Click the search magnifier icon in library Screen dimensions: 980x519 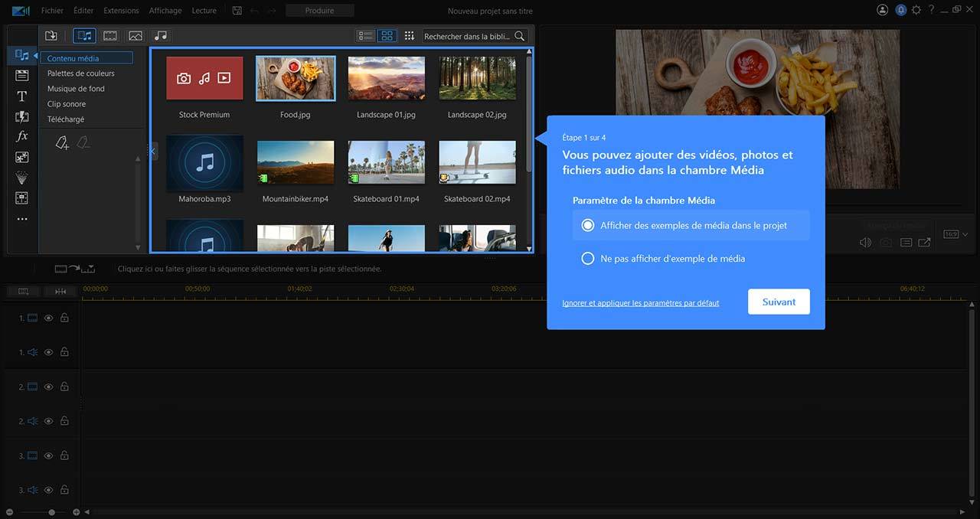(x=520, y=36)
